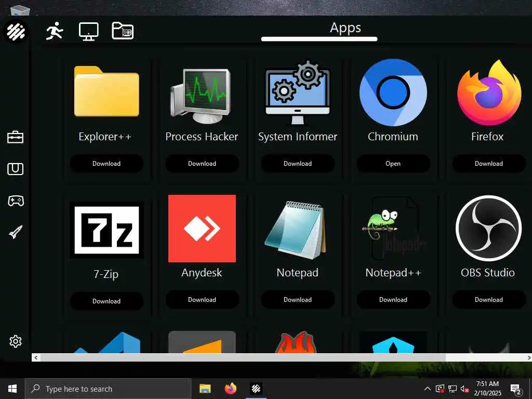Viewport: 532px width, 399px height.
Task: Click the rocket icon in sidebar
Action: click(16, 232)
